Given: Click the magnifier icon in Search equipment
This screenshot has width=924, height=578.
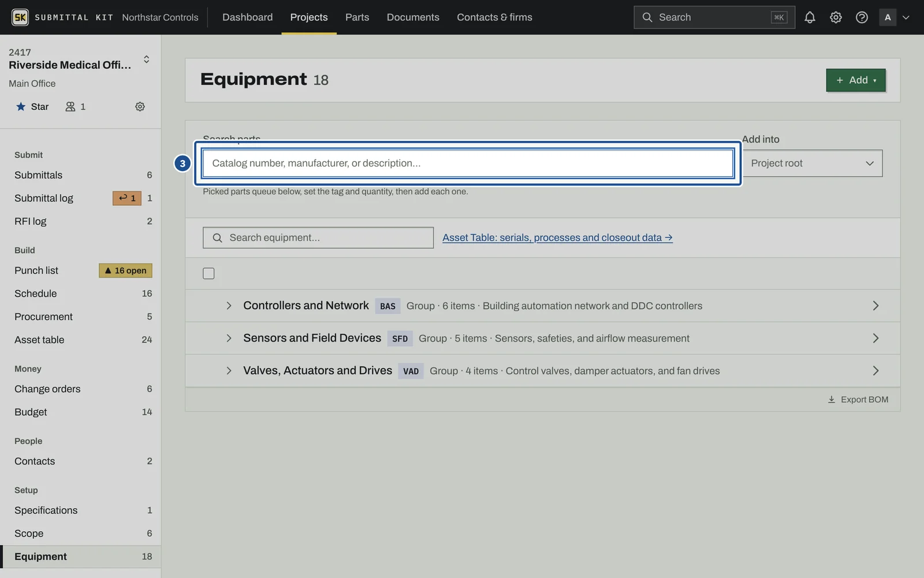Looking at the screenshot, I should coord(217,238).
